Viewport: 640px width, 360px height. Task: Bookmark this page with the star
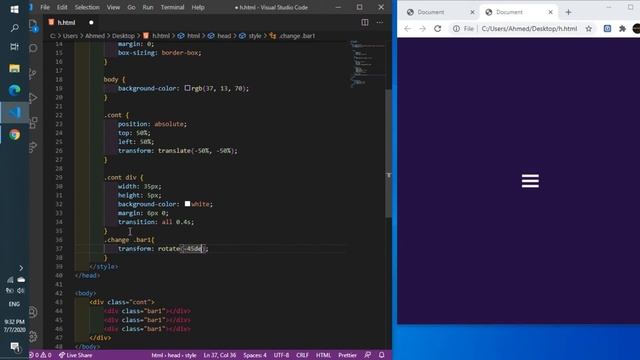coord(589,29)
